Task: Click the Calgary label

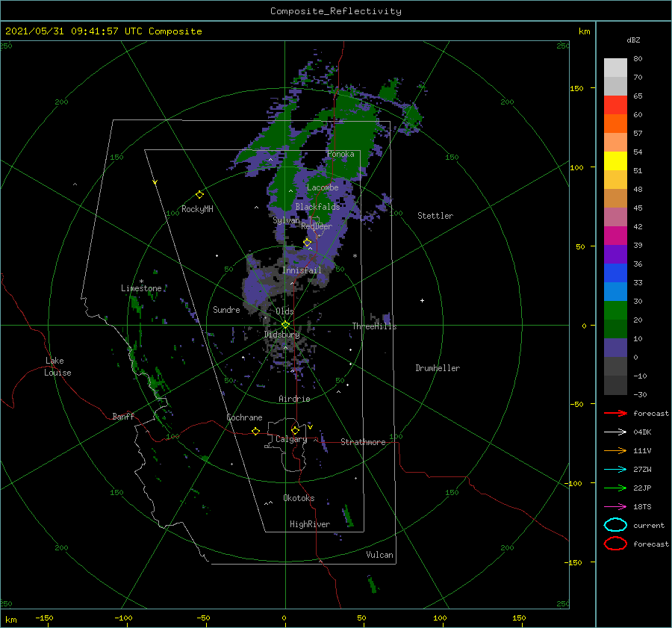Action: (291, 439)
